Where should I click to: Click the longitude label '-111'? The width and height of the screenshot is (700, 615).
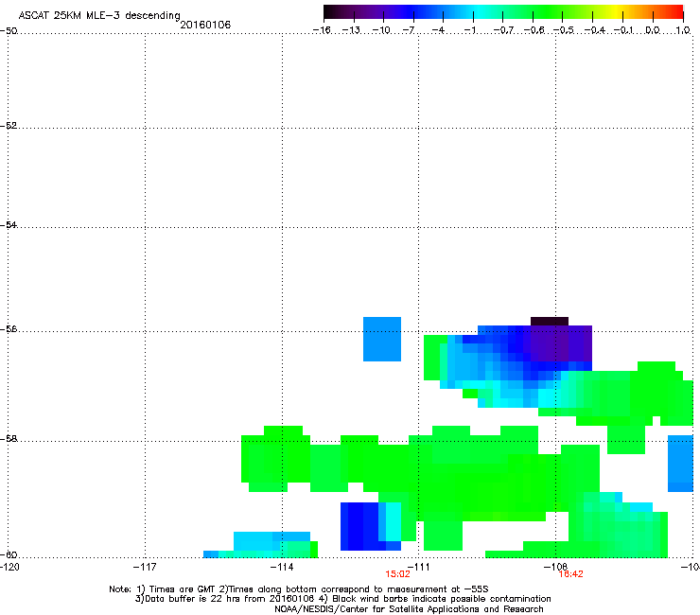pyautogui.click(x=418, y=567)
